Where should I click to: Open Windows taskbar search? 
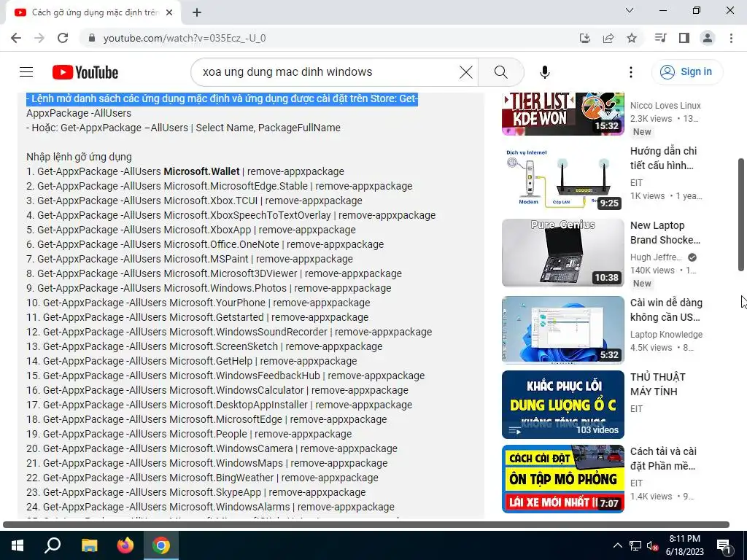(x=53, y=545)
